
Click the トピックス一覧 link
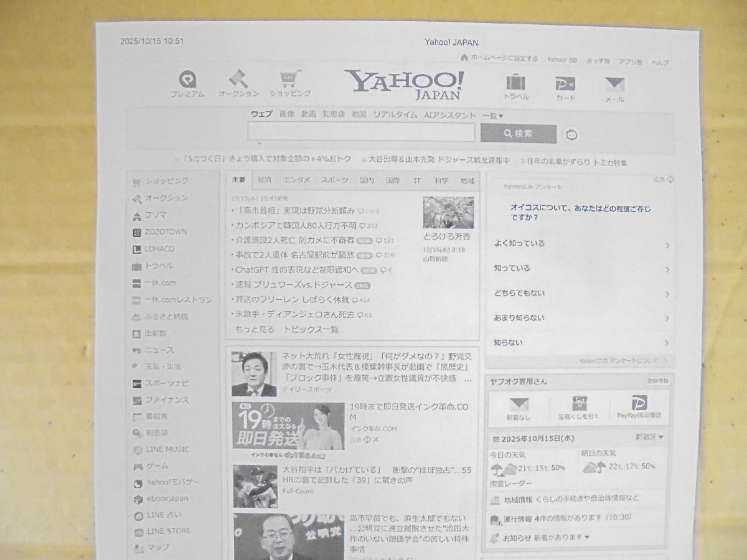click(x=311, y=330)
